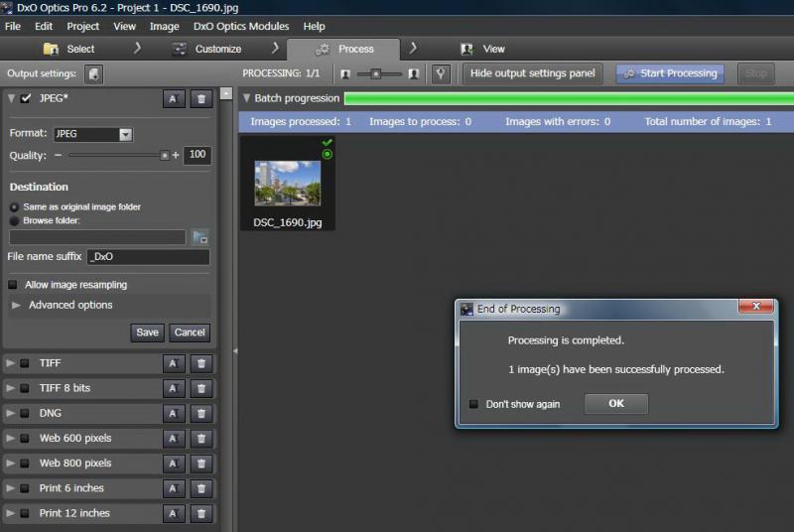This screenshot has width=794, height=532.
Task: Collapse the Batch progression section
Action: point(246,98)
